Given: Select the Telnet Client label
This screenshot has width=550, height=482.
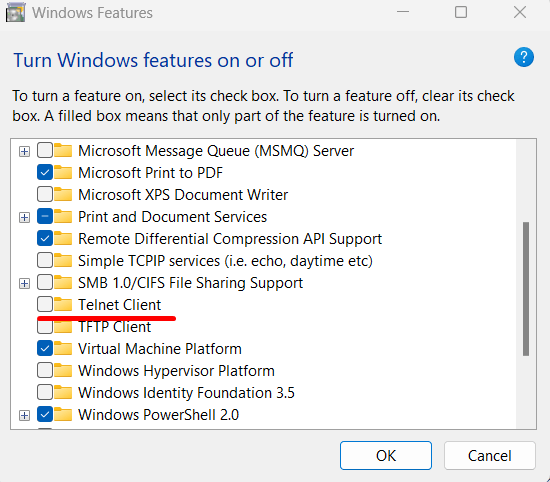Looking at the screenshot, I should (x=120, y=304).
